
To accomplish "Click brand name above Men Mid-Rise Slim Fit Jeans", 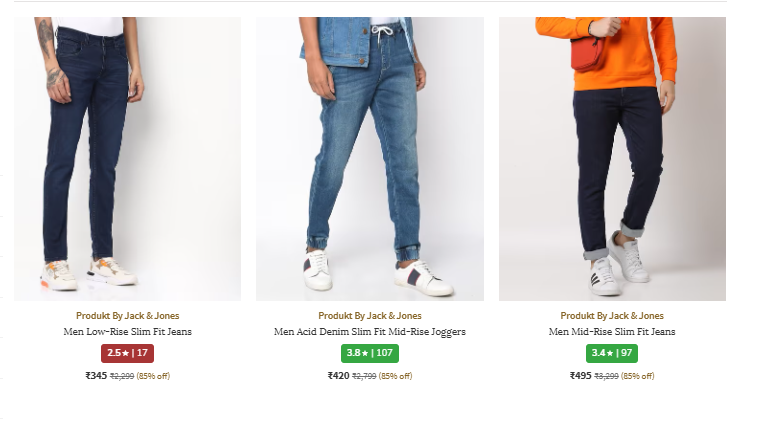I will [x=612, y=316].
